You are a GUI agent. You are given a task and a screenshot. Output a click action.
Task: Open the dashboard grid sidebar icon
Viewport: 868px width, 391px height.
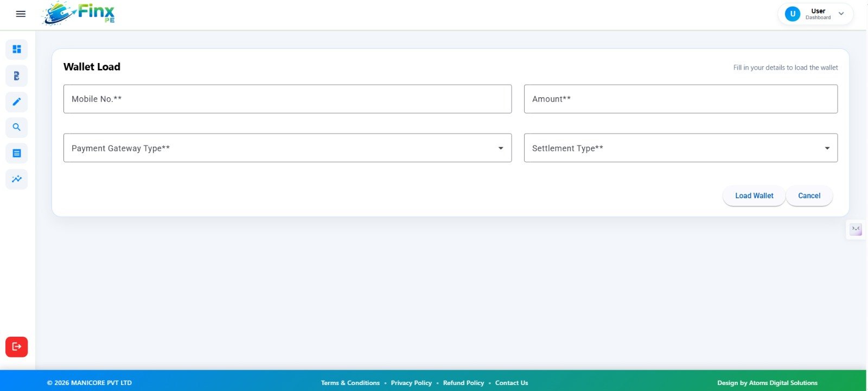(17, 49)
